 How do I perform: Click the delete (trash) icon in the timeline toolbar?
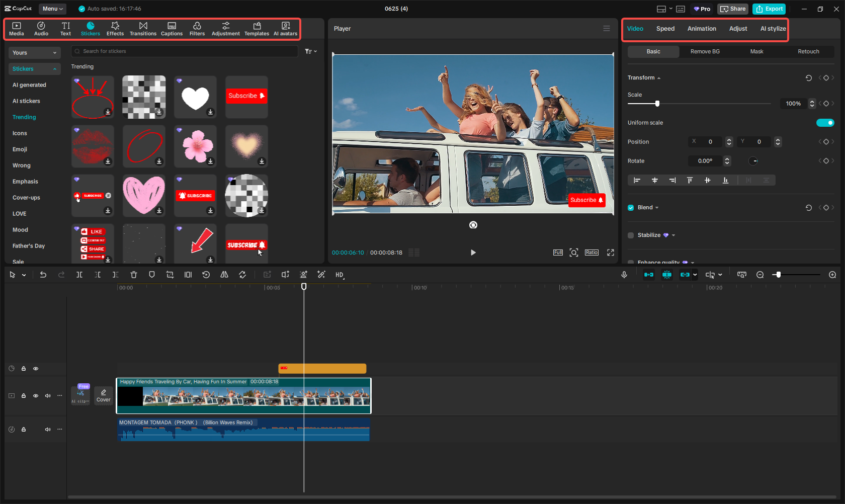[x=133, y=275]
